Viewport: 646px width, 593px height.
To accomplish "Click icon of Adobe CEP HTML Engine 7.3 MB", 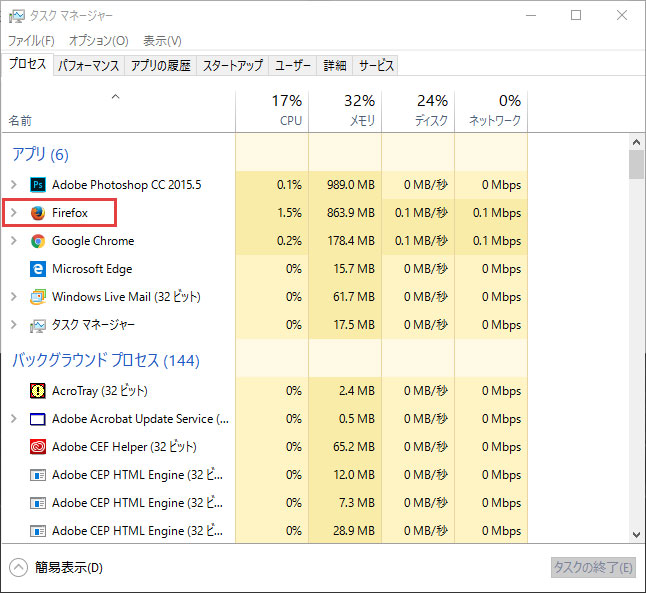I will click(x=38, y=503).
